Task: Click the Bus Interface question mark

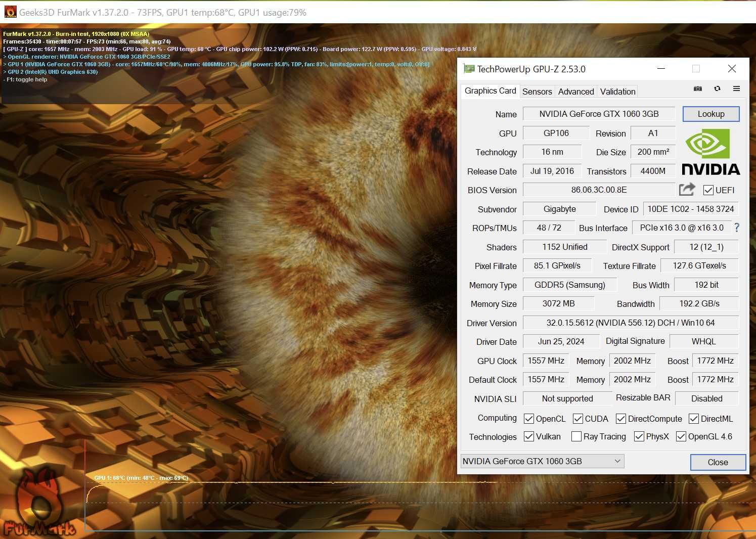Action: (x=737, y=228)
